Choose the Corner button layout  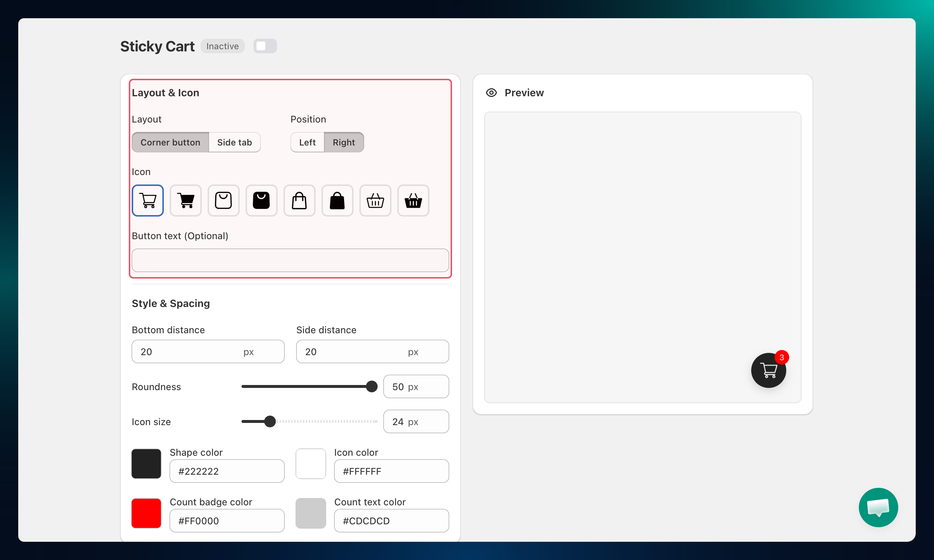click(170, 142)
